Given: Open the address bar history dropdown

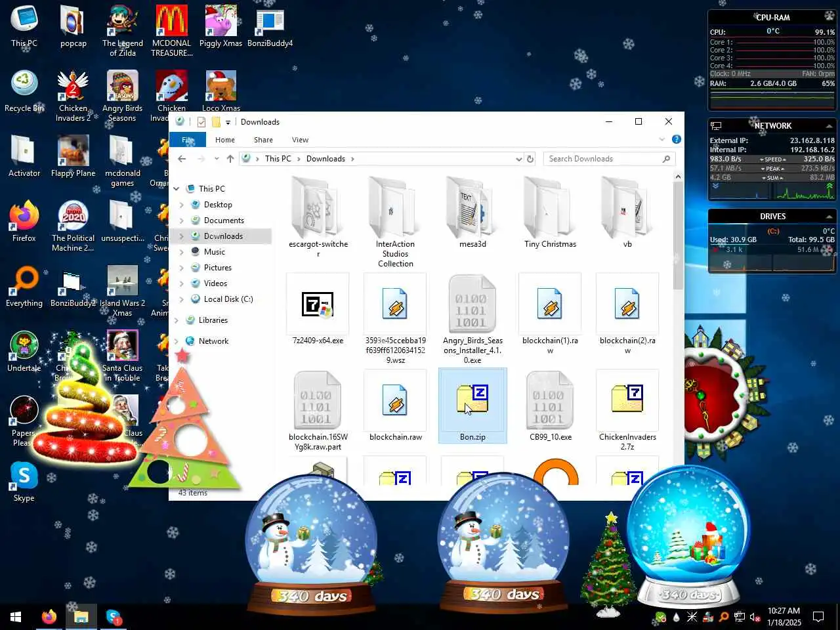Looking at the screenshot, I should pos(518,159).
